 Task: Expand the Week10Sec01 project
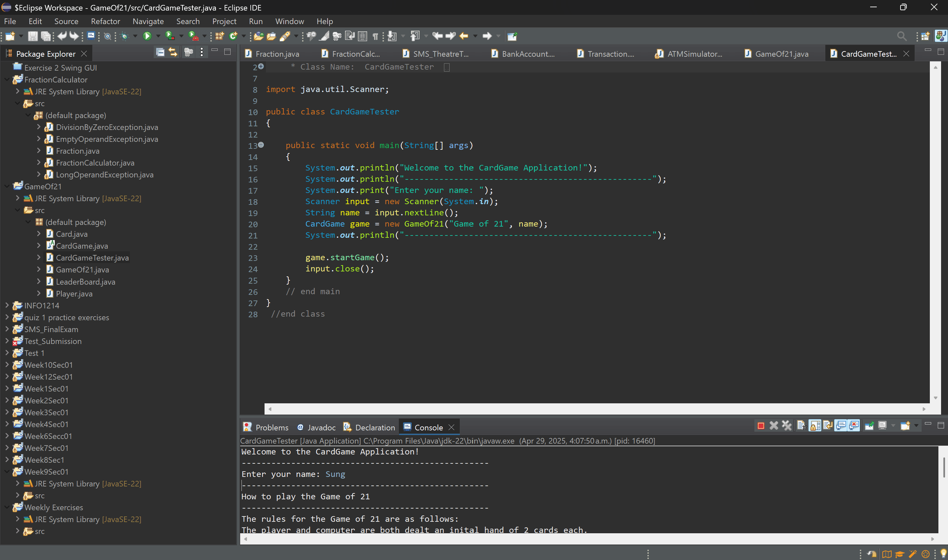(7, 365)
